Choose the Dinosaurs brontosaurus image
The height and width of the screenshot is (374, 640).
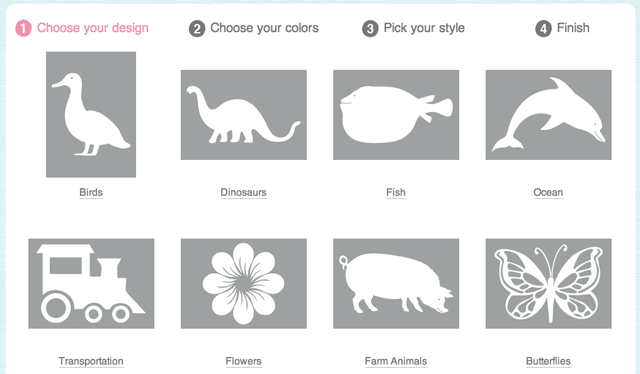click(x=244, y=115)
